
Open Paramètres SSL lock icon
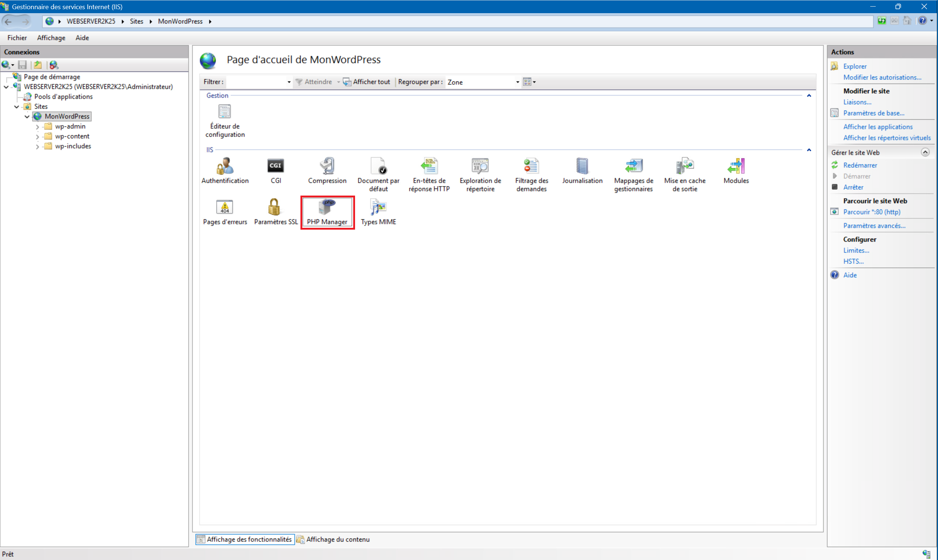(275, 208)
